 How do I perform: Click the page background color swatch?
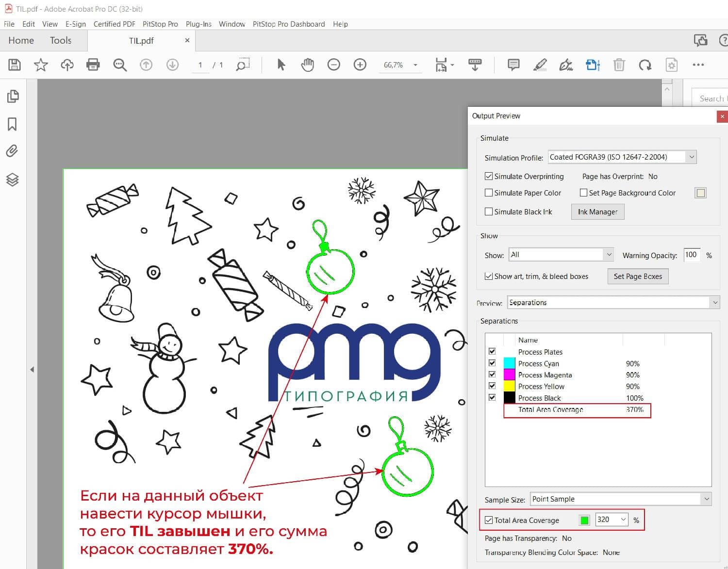click(700, 193)
